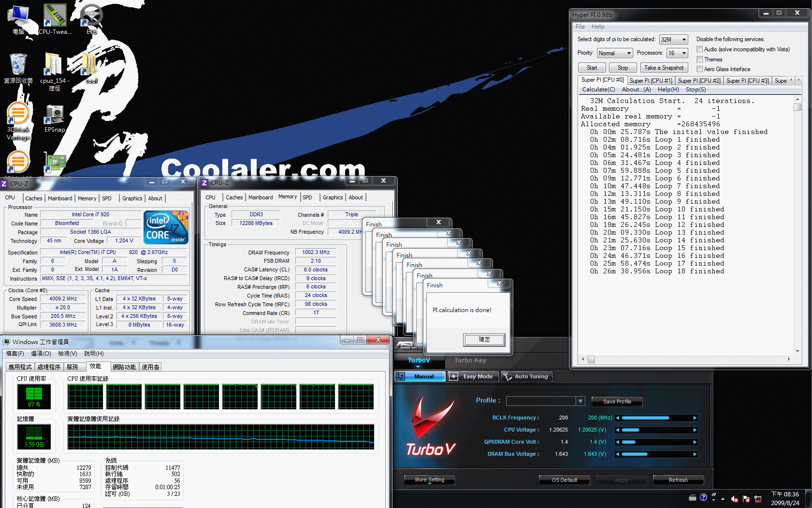812x508 pixels.
Task: Click the volume muted tray icon
Action: point(734,498)
